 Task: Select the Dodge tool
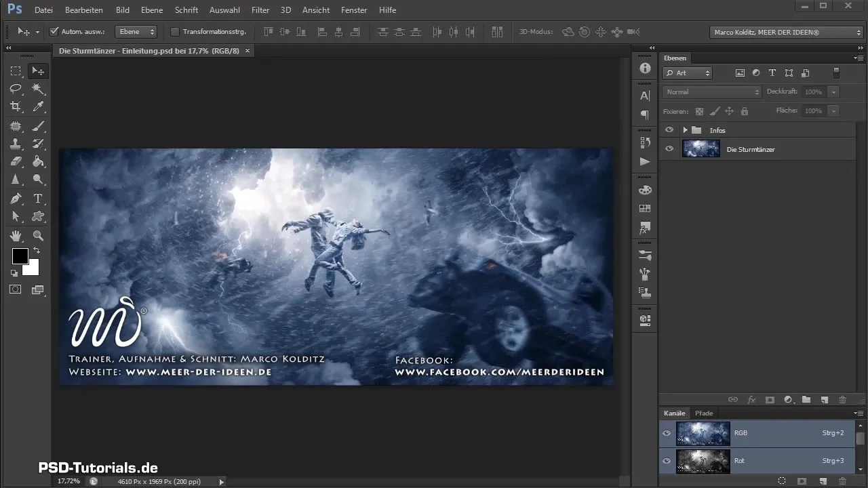point(38,180)
